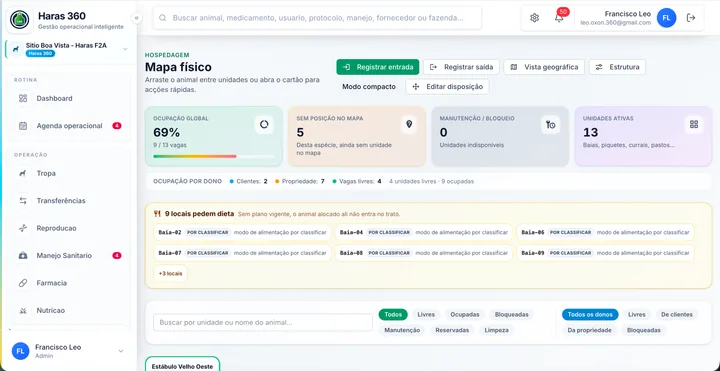Select the Todos os donos owner filter
This screenshot has width=720, height=371.
tap(590, 315)
